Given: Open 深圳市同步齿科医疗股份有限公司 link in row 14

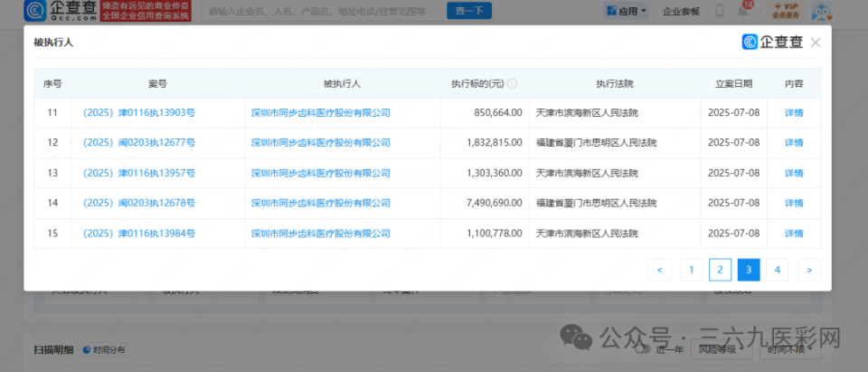Looking at the screenshot, I should (320, 203).
